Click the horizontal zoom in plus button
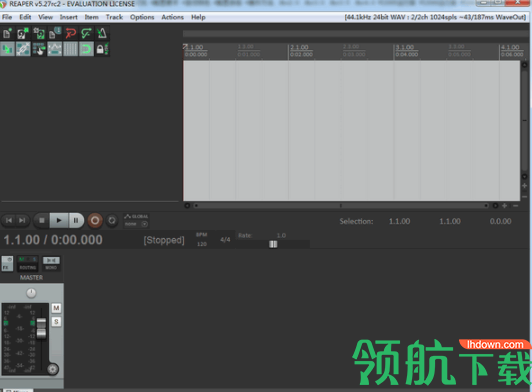532x392 pixels. coord(505,206)
